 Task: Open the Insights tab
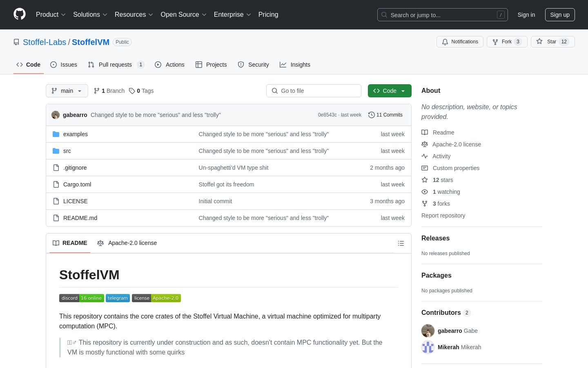[295, 65]
